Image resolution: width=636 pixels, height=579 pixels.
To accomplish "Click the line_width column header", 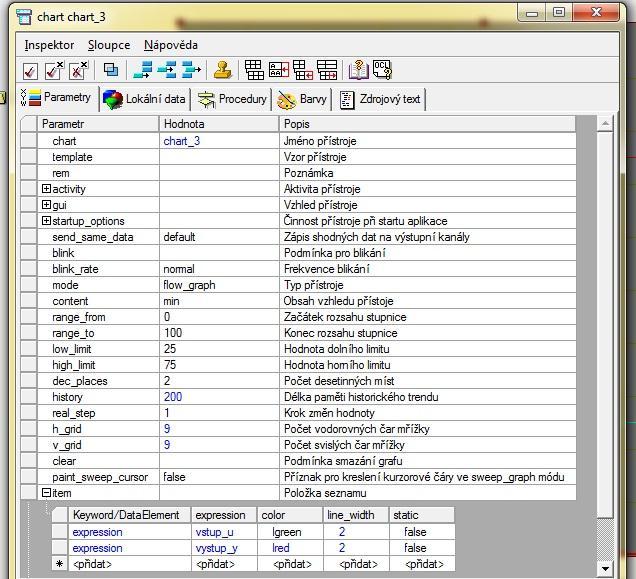I will click(x=356, y=515).
